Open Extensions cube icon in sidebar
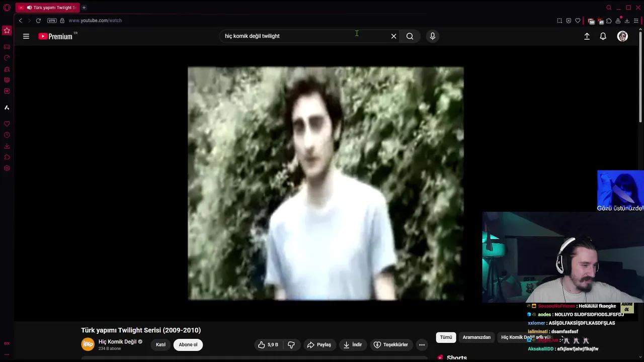Image resolution: width=644 pixels, height=362 pixels. tap(7, 157)
